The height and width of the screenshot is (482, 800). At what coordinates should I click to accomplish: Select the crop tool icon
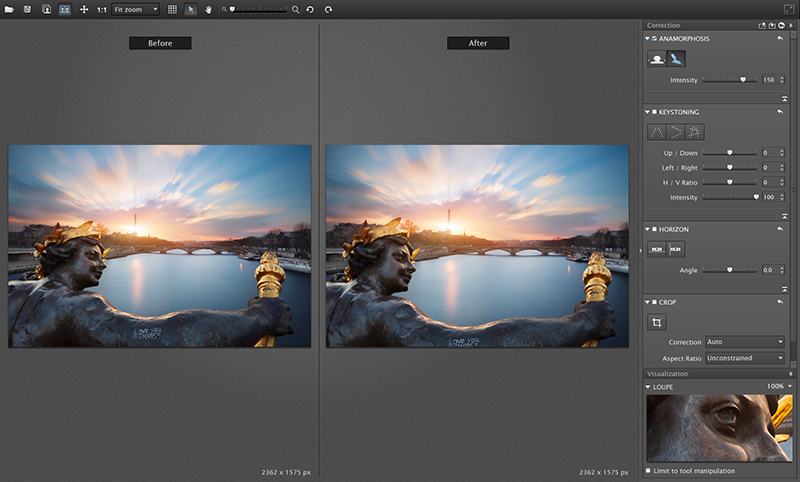[657, 322]
